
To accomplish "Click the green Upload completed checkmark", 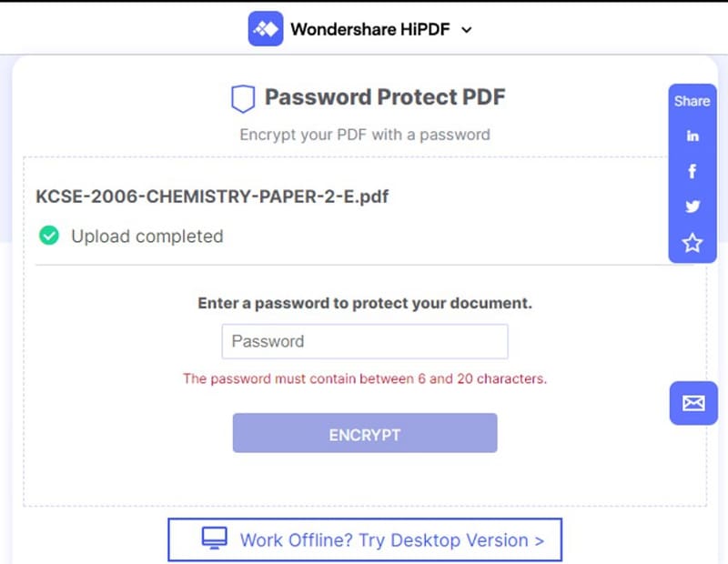I will pyautogui.click(x=49, y=237).
